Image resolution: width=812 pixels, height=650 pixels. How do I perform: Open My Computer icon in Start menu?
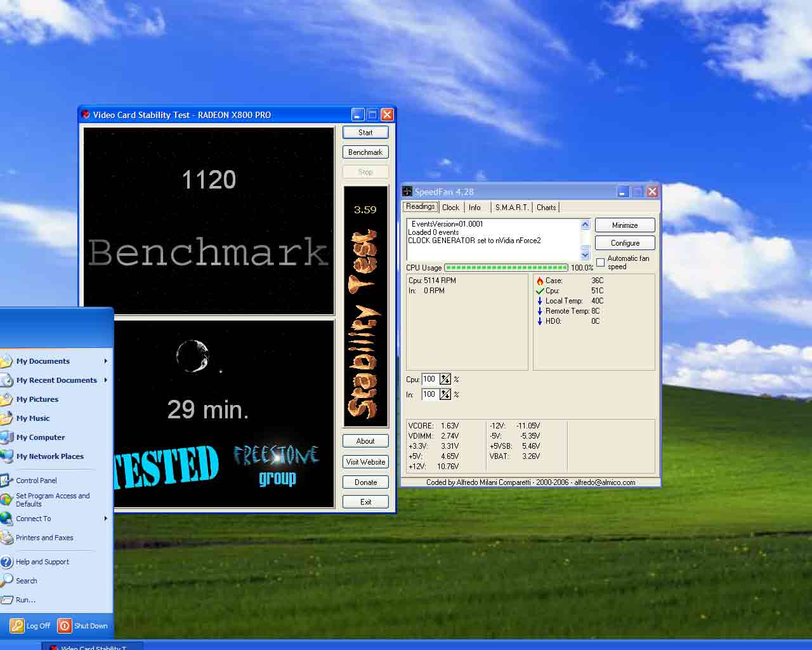(x=6, y=437)
